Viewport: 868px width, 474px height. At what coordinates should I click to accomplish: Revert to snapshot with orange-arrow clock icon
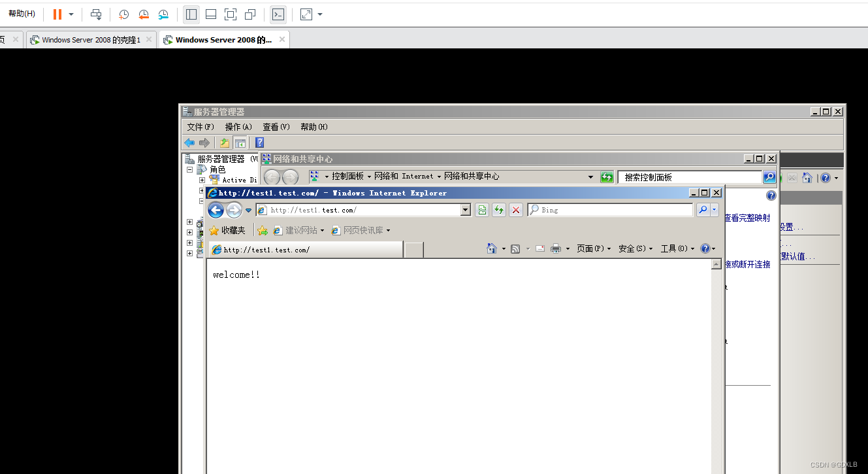pos(143,14)
